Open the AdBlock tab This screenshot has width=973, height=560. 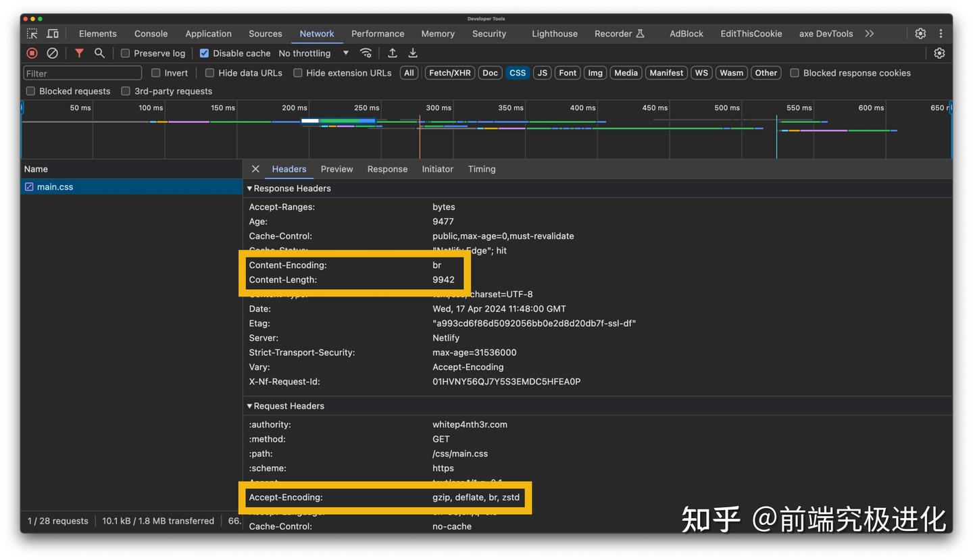(687, 34)
